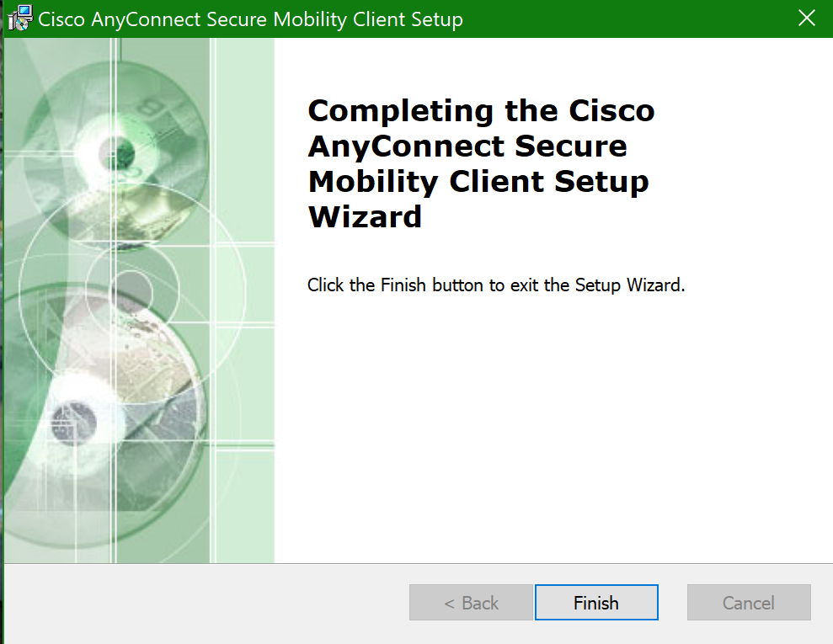
Task: Click the Completing the Setup Wizard heading
Action: pyautogui.click(x=480, y=162)
